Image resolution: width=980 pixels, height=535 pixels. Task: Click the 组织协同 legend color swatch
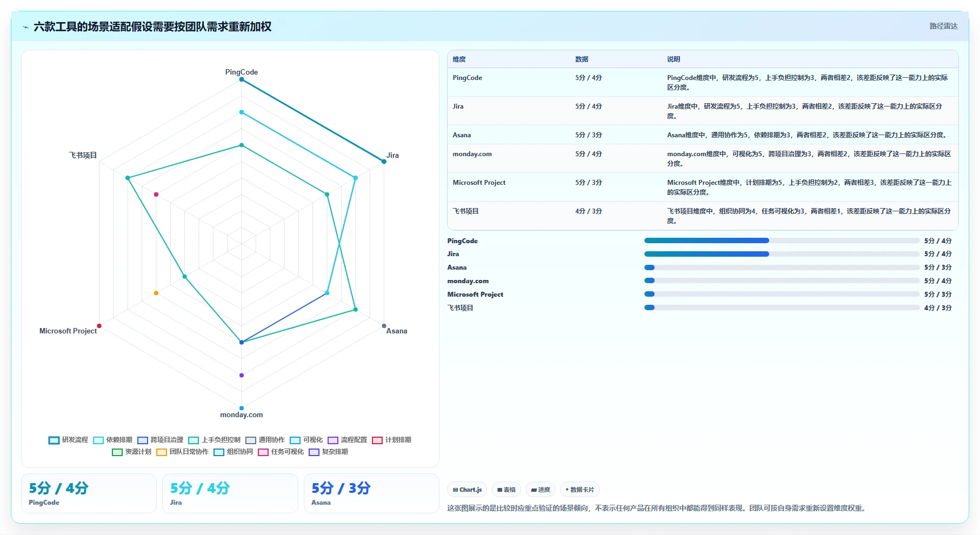(219, 452)
